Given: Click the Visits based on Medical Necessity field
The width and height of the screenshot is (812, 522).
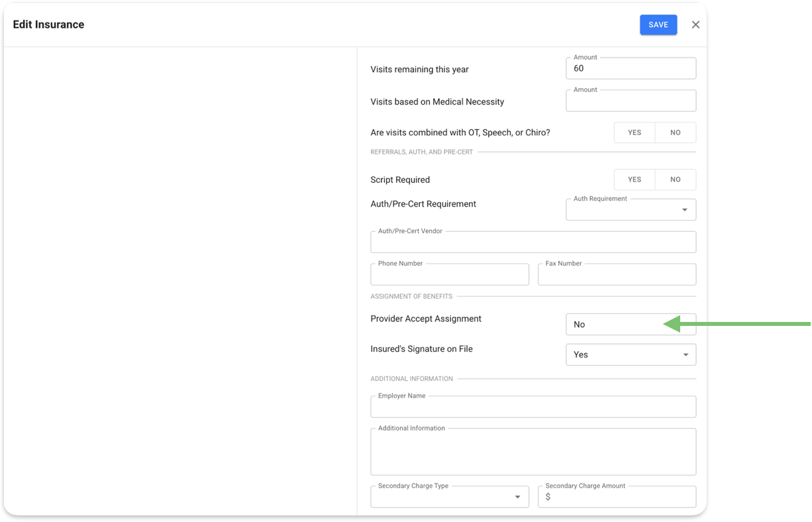Looking at the screenshot, I should pyautogui.click(x=631, y=101).
